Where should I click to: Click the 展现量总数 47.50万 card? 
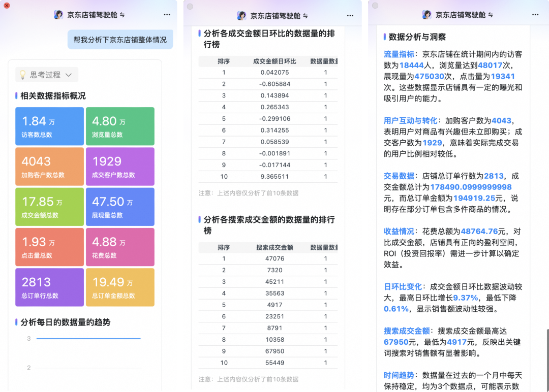120,207
